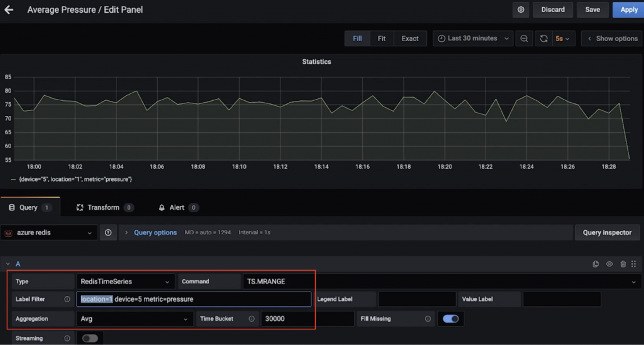Image resolution: width=644 pixels, height=345 pixels.
Task: Toggle query A visibility eye icon
Action: click(609, 264)
